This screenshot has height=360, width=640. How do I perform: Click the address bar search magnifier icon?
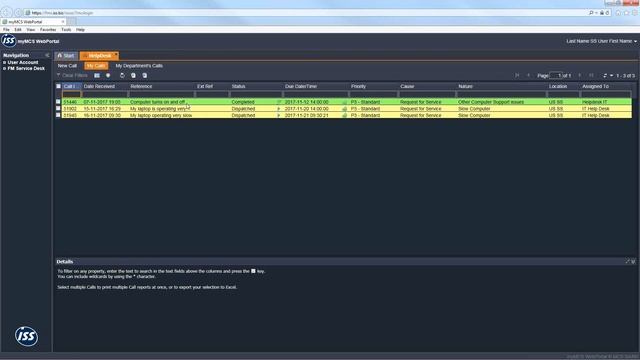click(591, 13)
